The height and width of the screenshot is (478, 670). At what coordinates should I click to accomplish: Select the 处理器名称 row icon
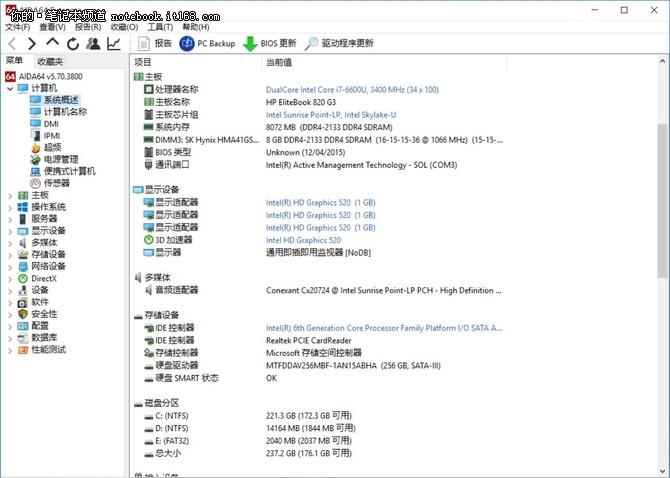(x=149, y=90)
